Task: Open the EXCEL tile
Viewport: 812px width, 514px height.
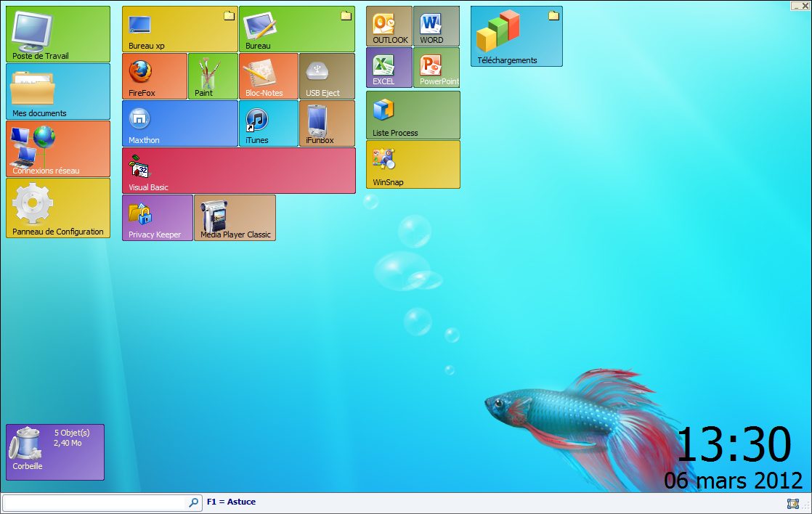Action: [x=389, y=68]
